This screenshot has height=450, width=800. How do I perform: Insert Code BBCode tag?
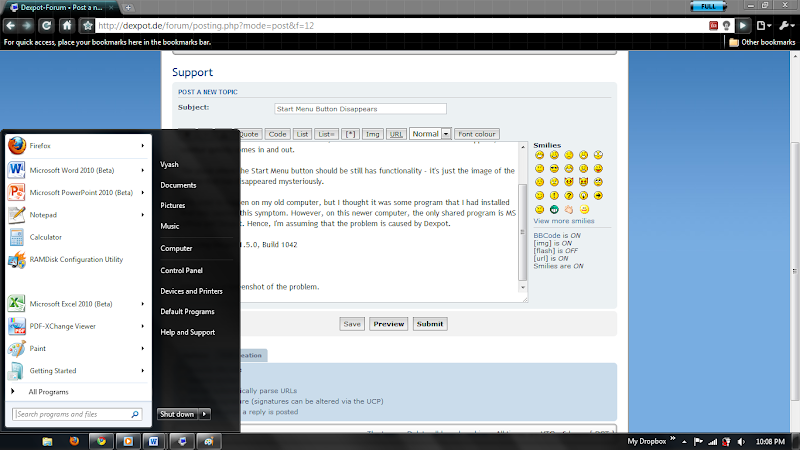tap(277, 134)
